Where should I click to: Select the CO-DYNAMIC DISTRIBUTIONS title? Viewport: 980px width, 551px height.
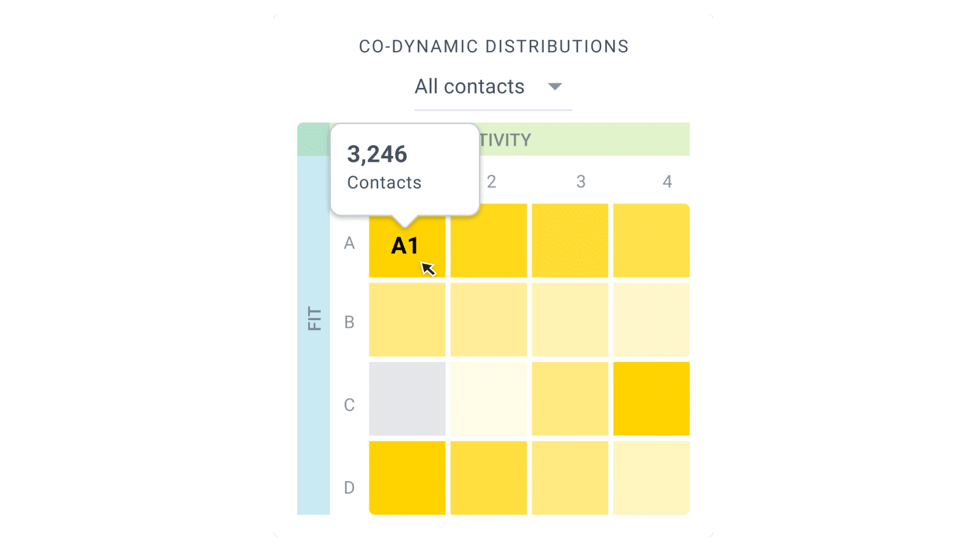494,46
